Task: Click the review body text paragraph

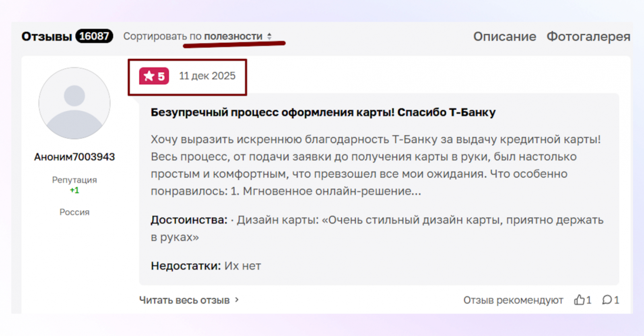Action: click(x=376, y=165)
